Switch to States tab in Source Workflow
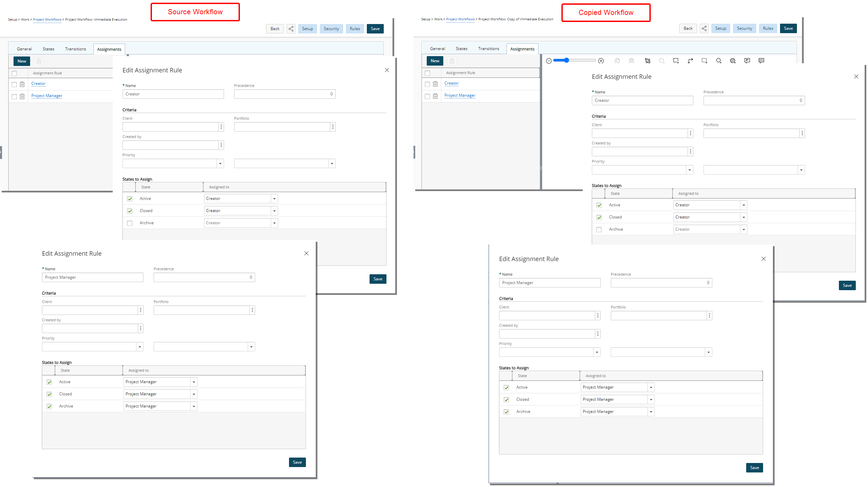 48,49
